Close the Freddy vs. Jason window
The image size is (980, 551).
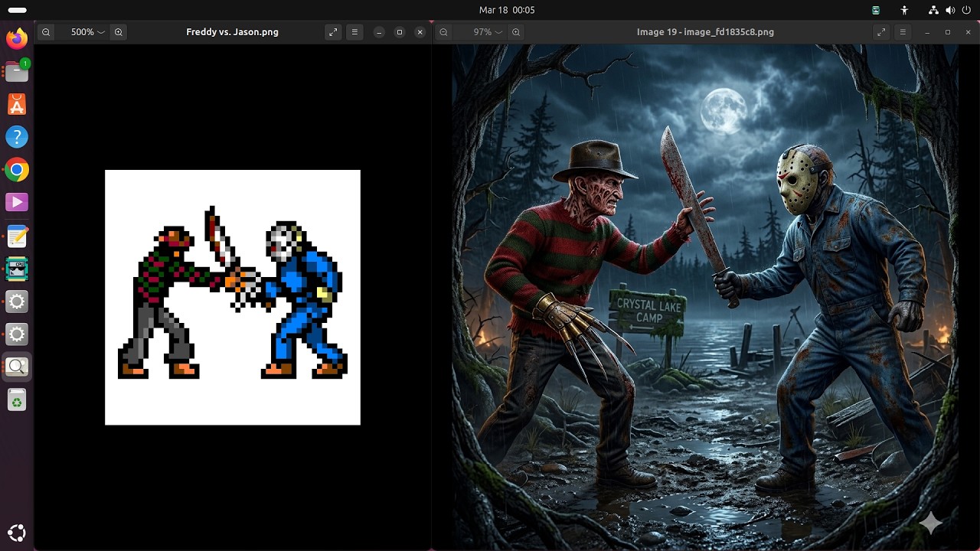point(420,32)
